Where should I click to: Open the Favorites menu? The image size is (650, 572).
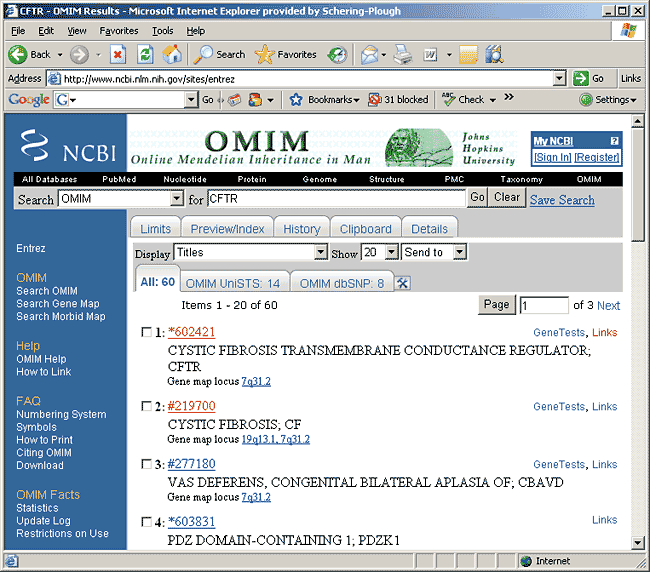click(119, 31)
